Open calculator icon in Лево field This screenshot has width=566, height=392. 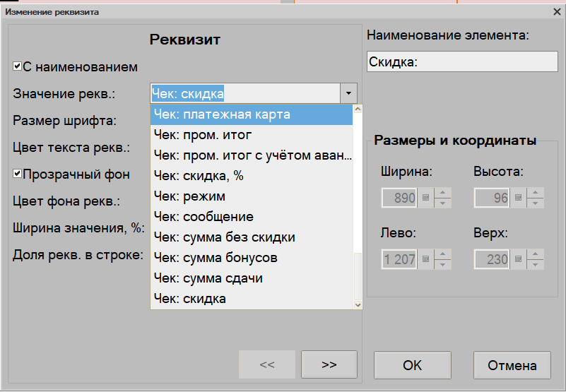pos(425,259)
